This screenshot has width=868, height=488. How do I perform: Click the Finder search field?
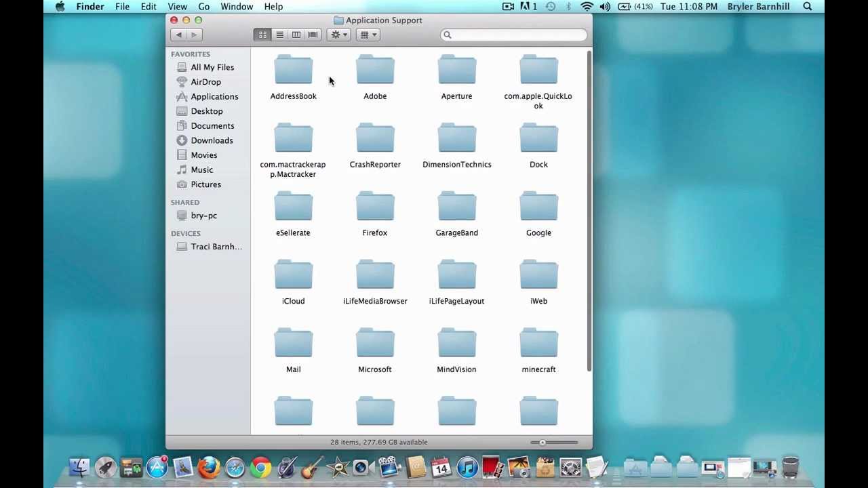(x=513, y=35)
